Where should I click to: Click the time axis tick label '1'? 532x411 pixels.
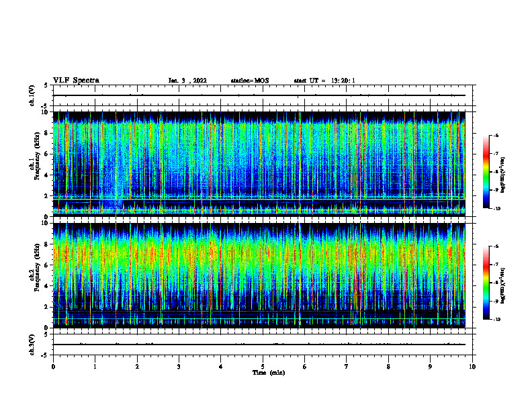pyautogui.click(x=95, y=367)
